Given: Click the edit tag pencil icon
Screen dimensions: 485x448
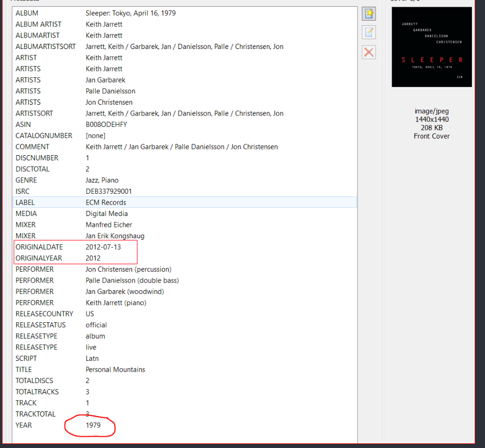Looking at the screenshot, I should (x=369, y=32).
